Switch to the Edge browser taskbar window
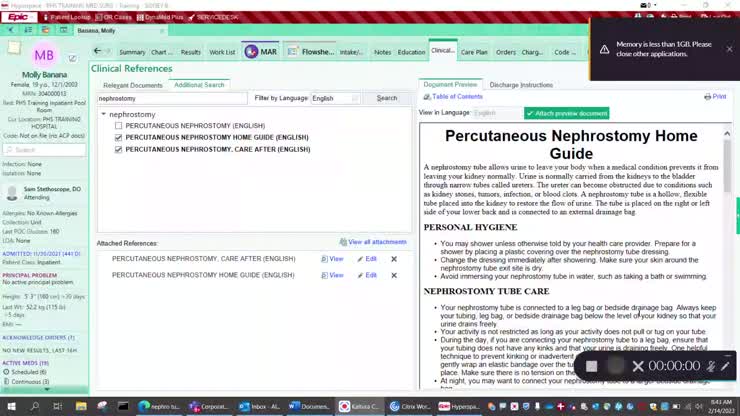The height and width of the screenshot is (416, 740). click(160, 406)
